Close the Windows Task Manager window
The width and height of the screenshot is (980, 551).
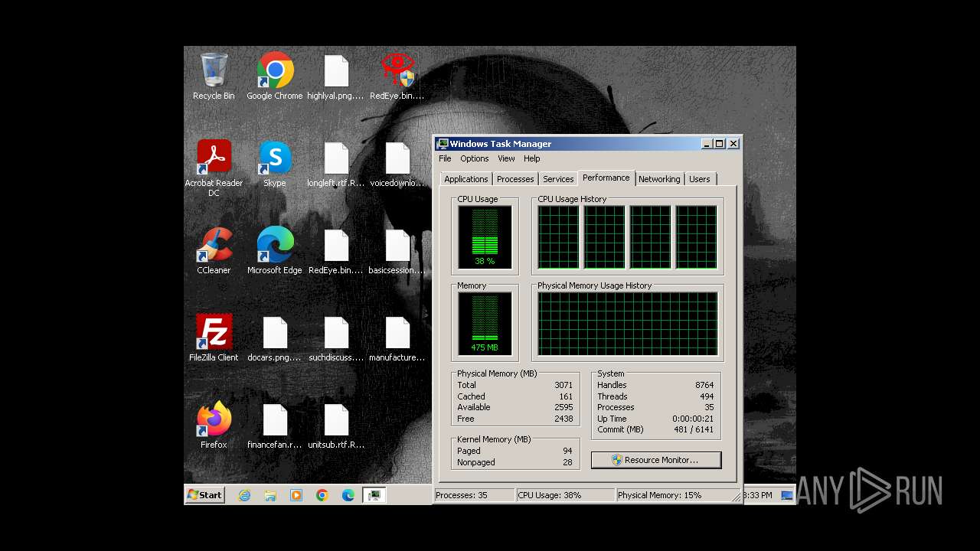click(733, 144)
